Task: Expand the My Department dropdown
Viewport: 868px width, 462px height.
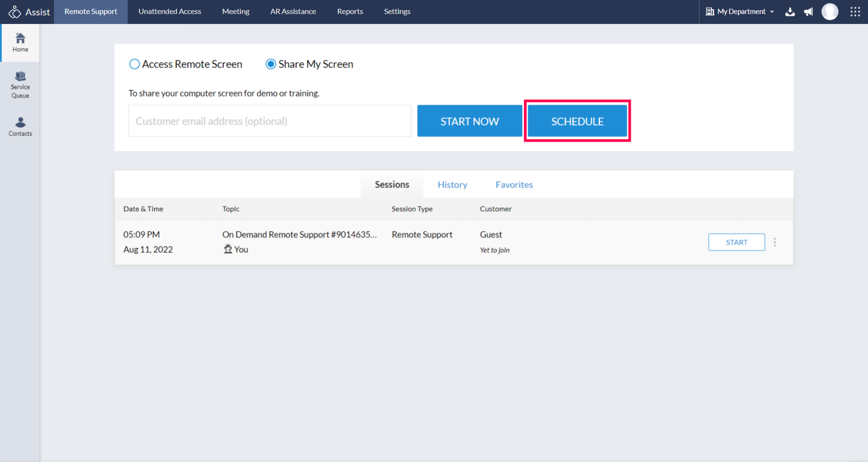Action: [740, 12]
